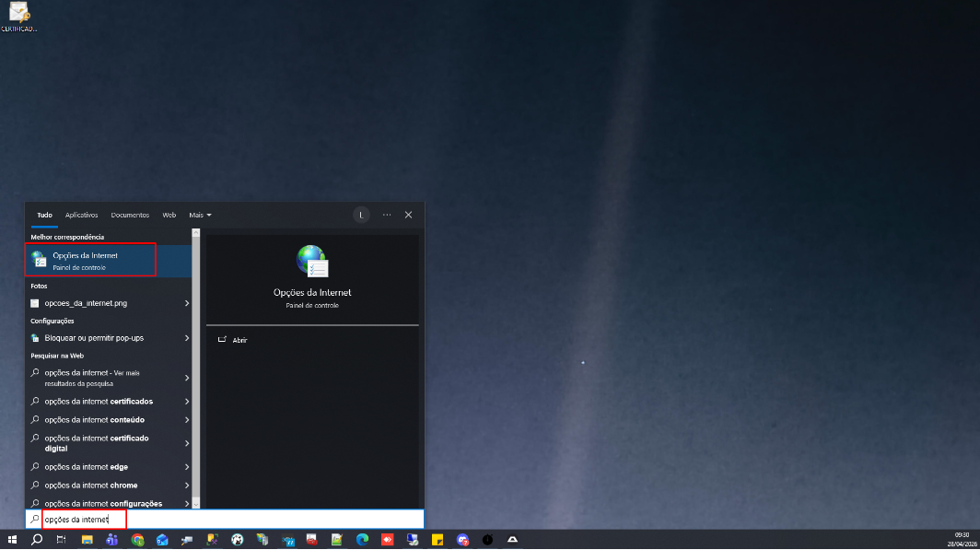Open Google Chrome from the taskbar

[x=137, y=539]
